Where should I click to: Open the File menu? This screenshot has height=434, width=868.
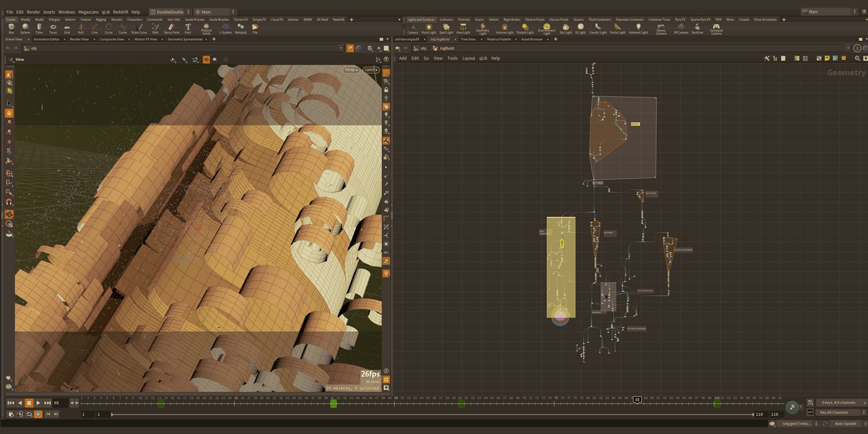click(9, 12)
